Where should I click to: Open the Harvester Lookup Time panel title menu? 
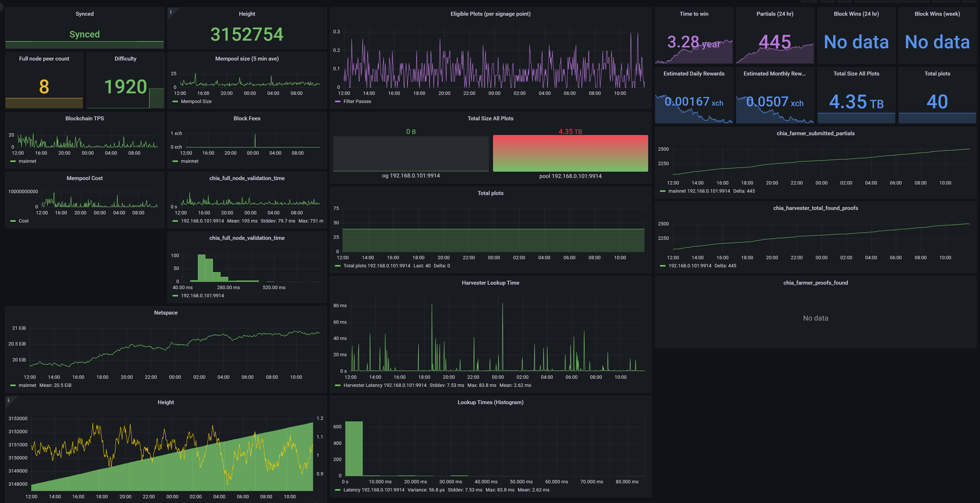coord(490,283)
